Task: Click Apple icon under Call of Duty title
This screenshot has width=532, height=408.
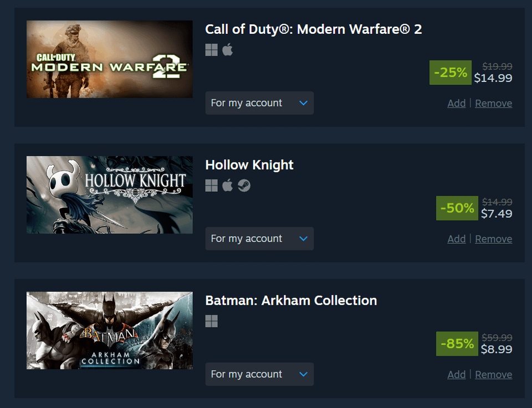Action: pyautogui.click(x=227, y=50)
